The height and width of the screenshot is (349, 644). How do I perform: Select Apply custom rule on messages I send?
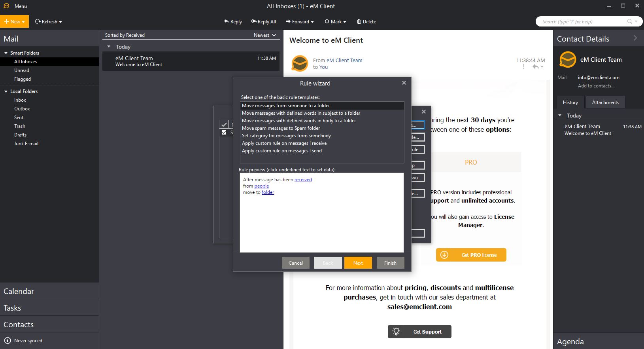[322, 151]
